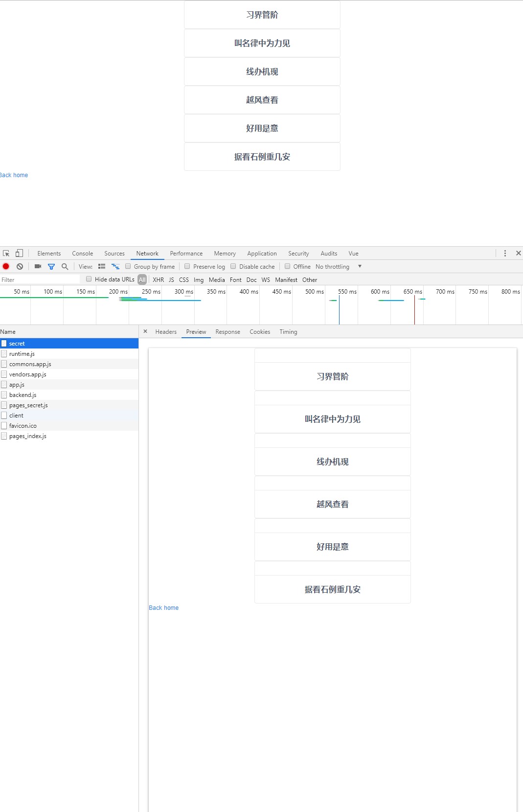Close the request details pane
The height and width of the screenshot is (812, 523).
pos(145,332)
